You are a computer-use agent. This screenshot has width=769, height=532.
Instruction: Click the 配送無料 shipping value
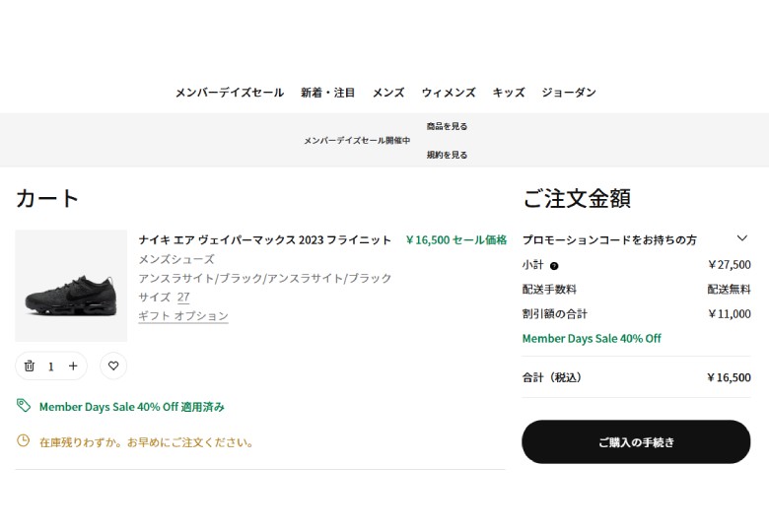click(x=729, y=290)
